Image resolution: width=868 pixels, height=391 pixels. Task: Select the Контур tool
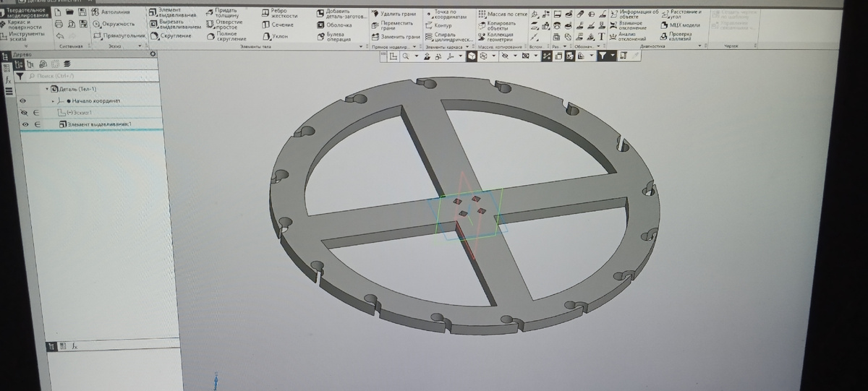point(438,26)
